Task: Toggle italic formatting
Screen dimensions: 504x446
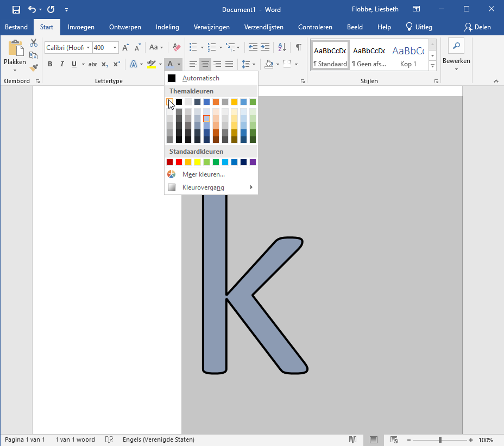Action: (x=62, y=64)
